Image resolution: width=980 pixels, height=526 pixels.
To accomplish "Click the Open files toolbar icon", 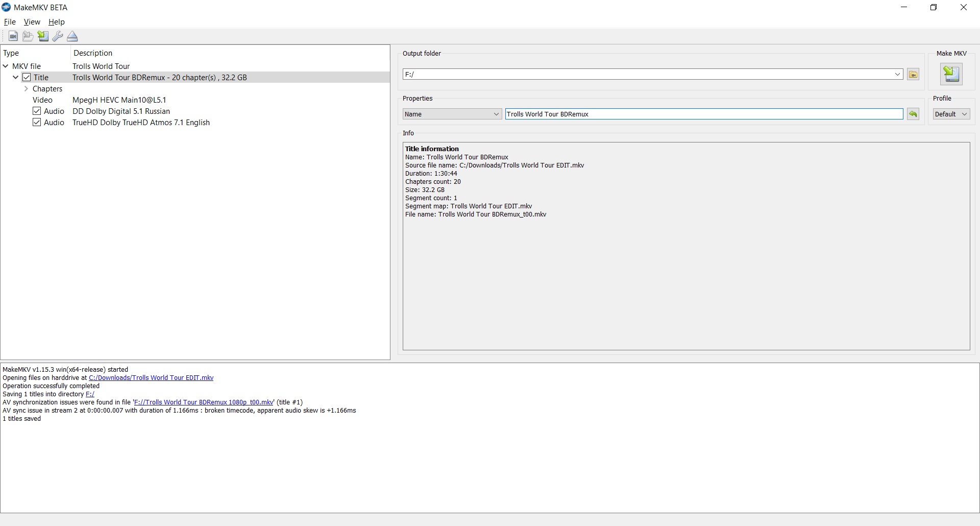I will pos(13,36).
